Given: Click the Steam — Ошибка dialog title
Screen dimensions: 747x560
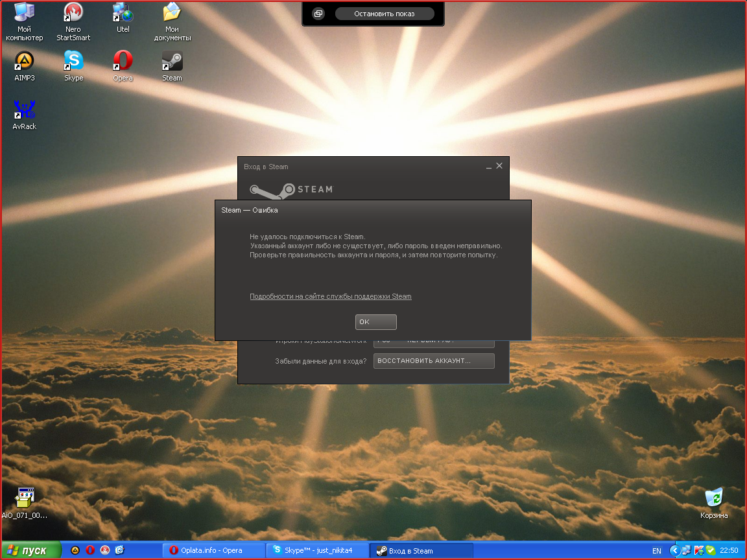Looking at the screenshot, I should click(x=249, y=210).
